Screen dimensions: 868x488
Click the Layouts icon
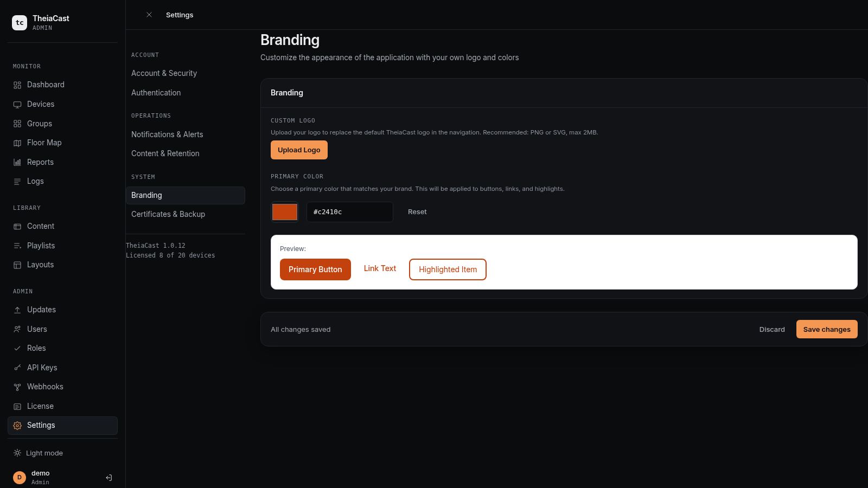click(x=17, y=265)
